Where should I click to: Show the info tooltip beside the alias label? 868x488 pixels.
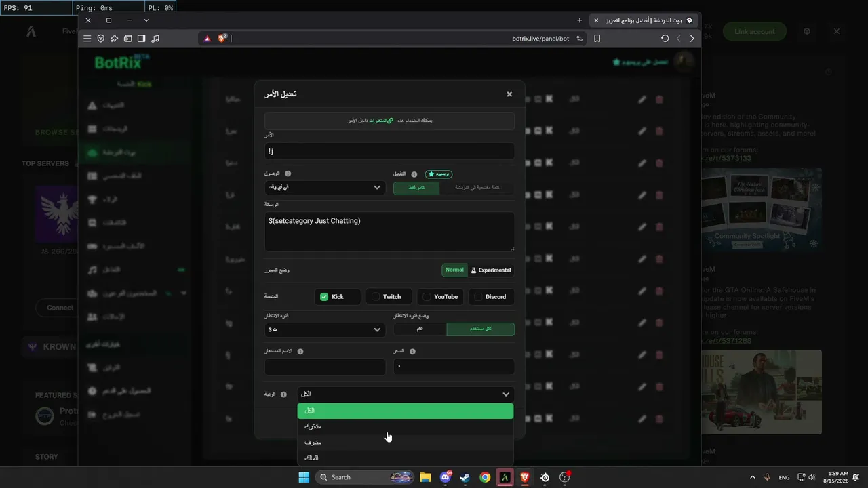point(300,352)
